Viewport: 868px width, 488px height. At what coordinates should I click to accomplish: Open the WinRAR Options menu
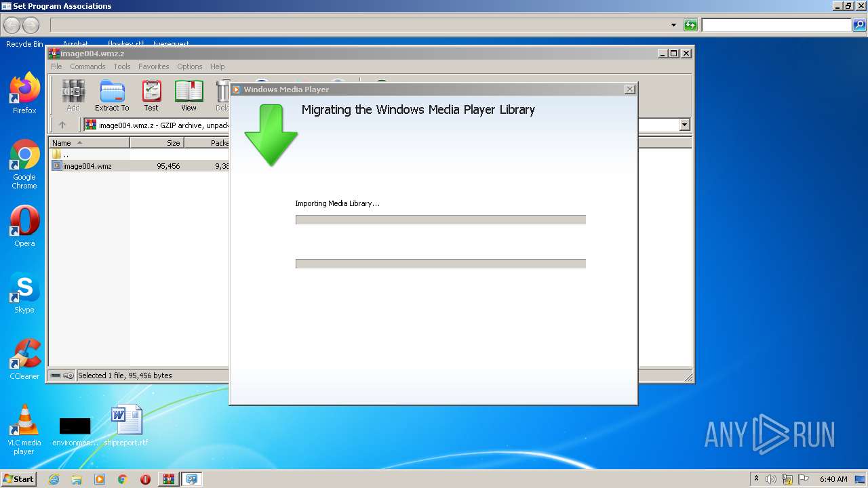click(190, 66)
